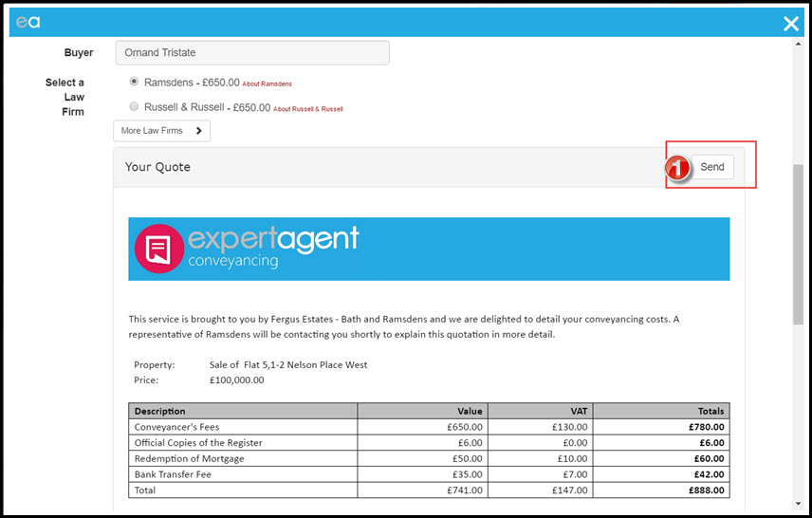This screenshot has width=812, height=518.
Task: Click the £130.00 VAT cell
Action: pyautogui.click(x=540, y=427)
